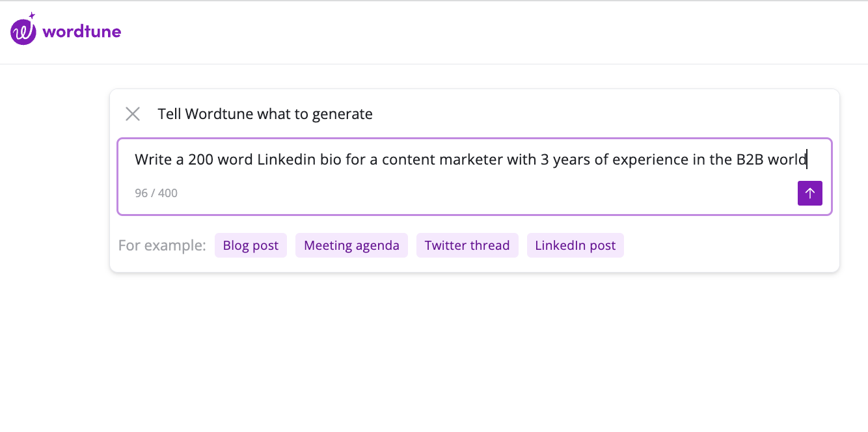Click the word "content" in the prompt
Viewport: 868px width, 432px height.
click(x=406, y=159)
